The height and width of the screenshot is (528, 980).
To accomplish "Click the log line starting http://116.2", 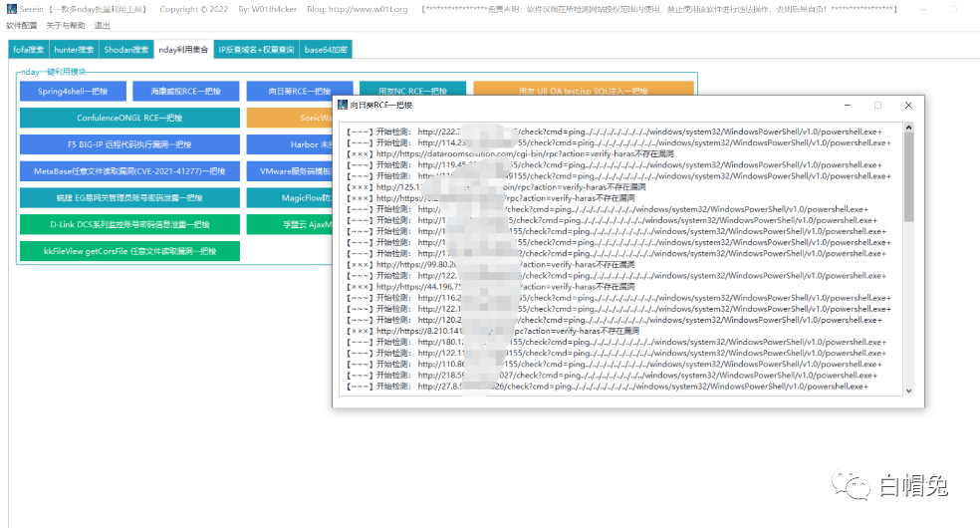I will click(x=618, y=298).
